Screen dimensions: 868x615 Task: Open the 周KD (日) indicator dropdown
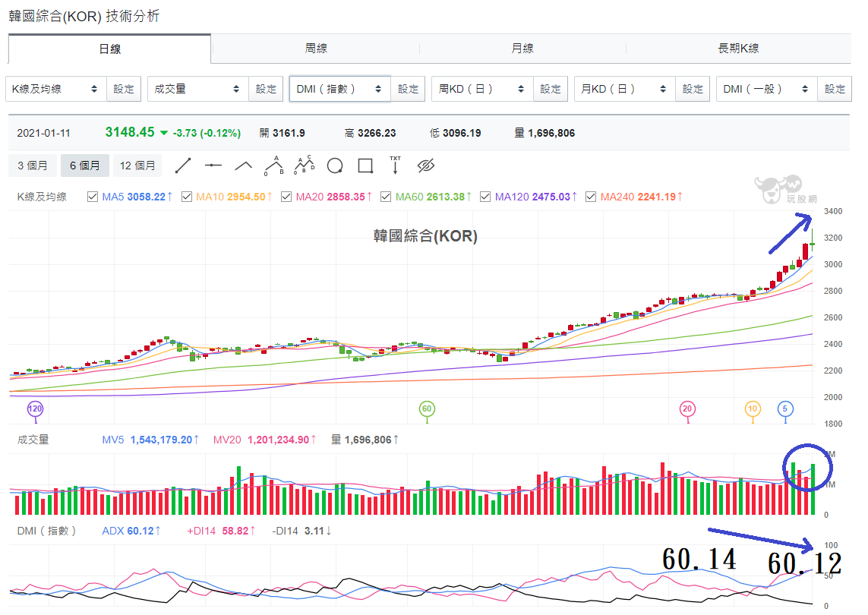(x=483, y=89)
